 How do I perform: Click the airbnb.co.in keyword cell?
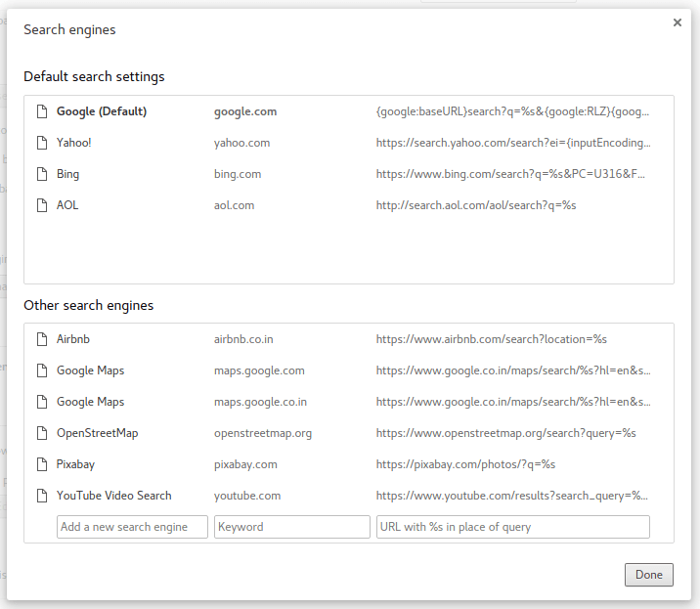tap(243, 339)
